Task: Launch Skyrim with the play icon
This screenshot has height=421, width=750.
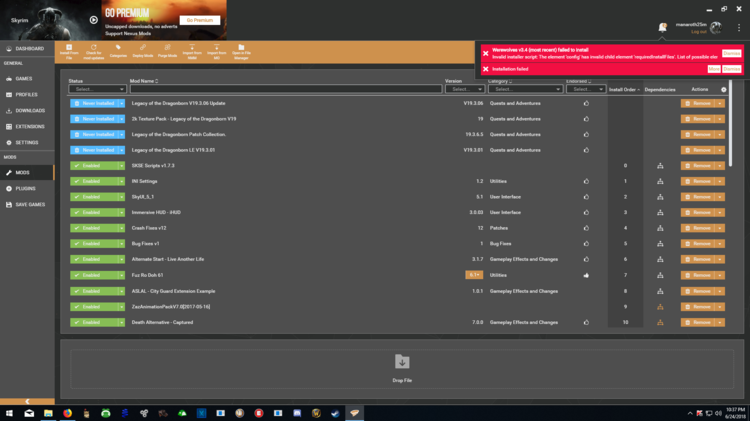Action: pos(94,20)
